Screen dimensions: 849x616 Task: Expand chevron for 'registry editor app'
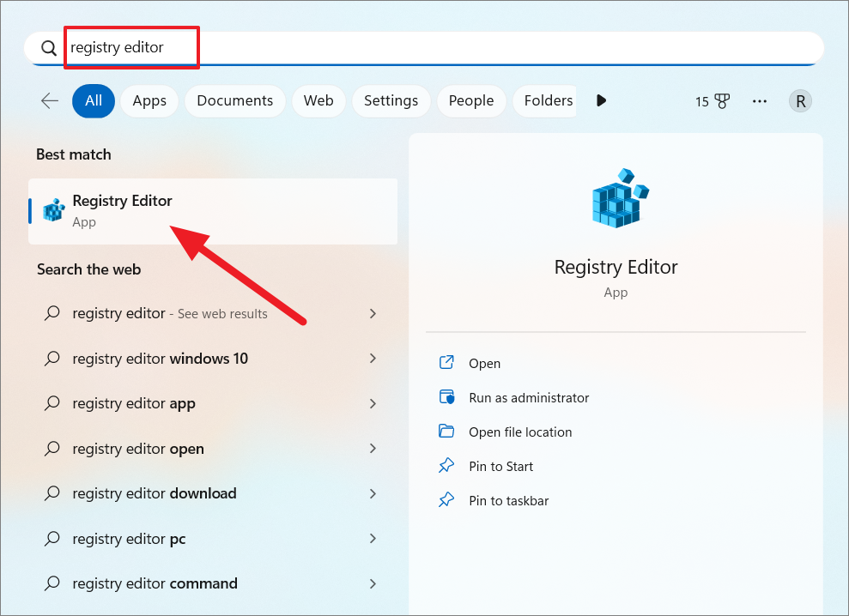373,403
